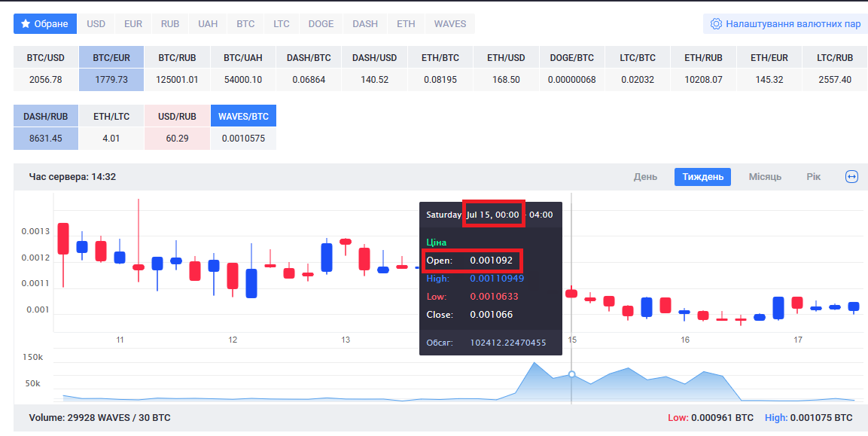Open the WAVES/BTC pair chart
868x436 pixels.
[243, 127]
